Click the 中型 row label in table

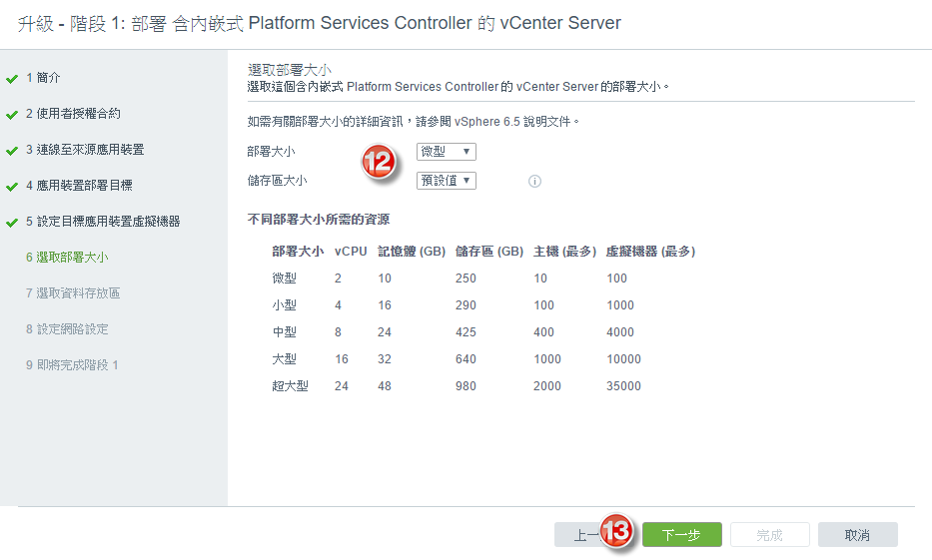(284, 332)
